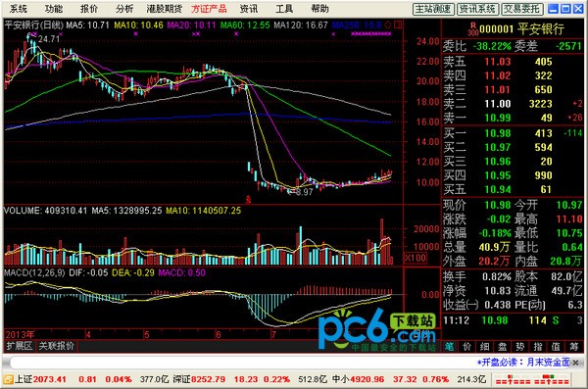Open the 方正产品 menu

[x=209, y=9]
